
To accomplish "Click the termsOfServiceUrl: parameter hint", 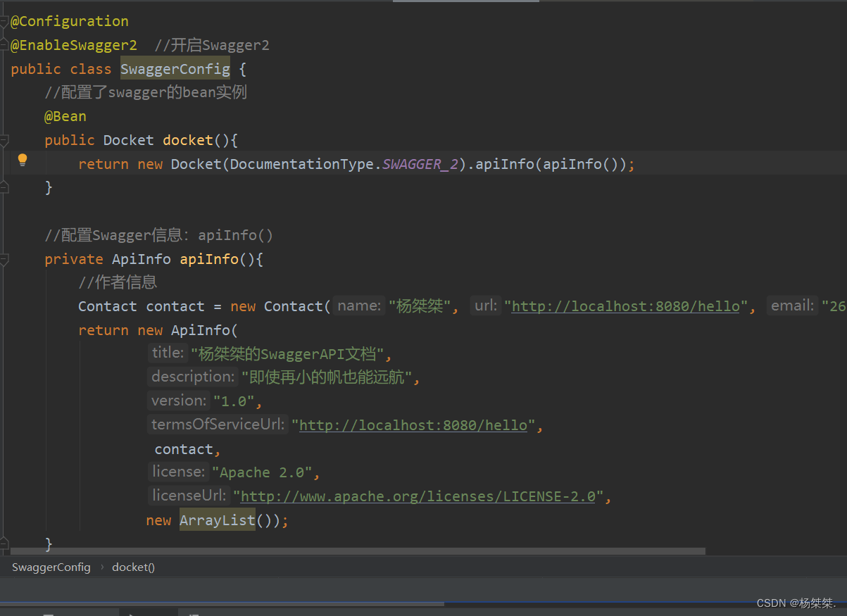I will pos(218,425).
